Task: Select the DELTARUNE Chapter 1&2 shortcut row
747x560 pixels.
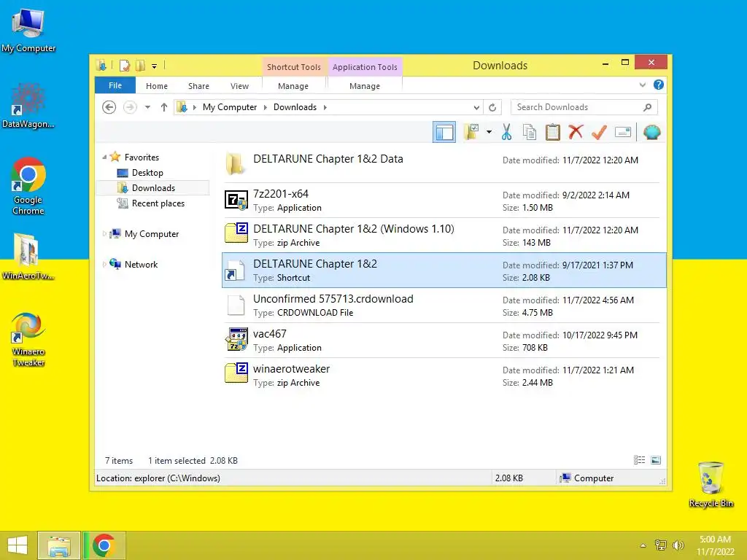Action: 444,270
